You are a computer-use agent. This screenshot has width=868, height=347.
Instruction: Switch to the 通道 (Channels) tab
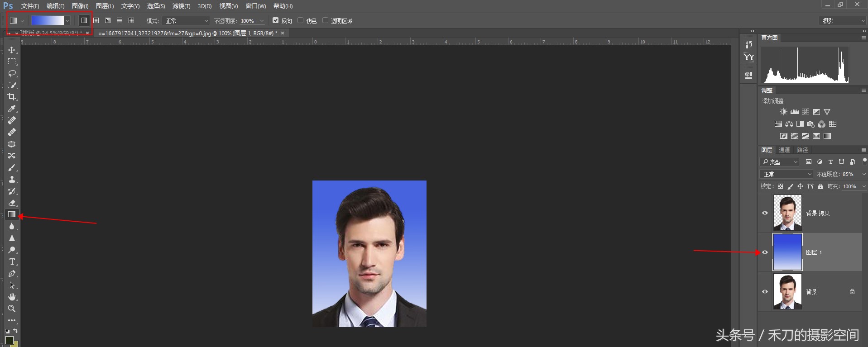click(784, 150)
